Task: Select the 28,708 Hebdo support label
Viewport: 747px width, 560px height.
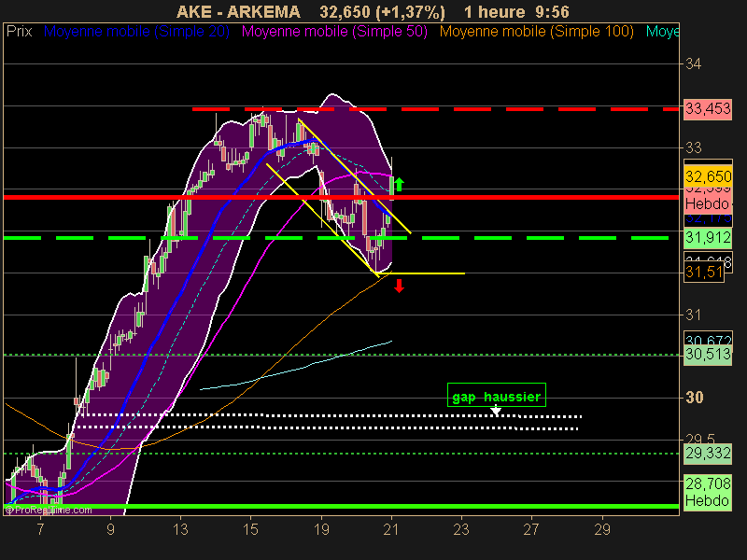Action: click(708, 493)
